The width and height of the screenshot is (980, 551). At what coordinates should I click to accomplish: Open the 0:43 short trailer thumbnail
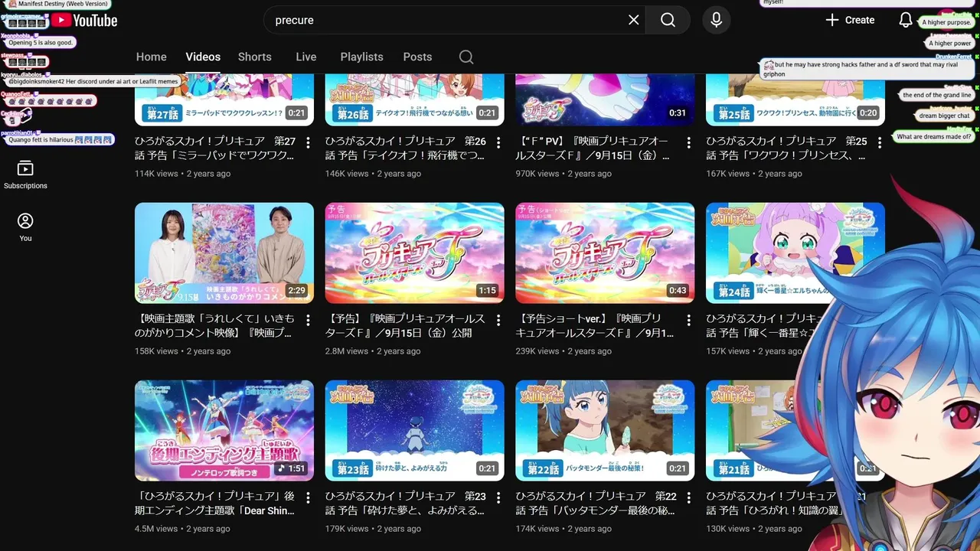point(605,253)
